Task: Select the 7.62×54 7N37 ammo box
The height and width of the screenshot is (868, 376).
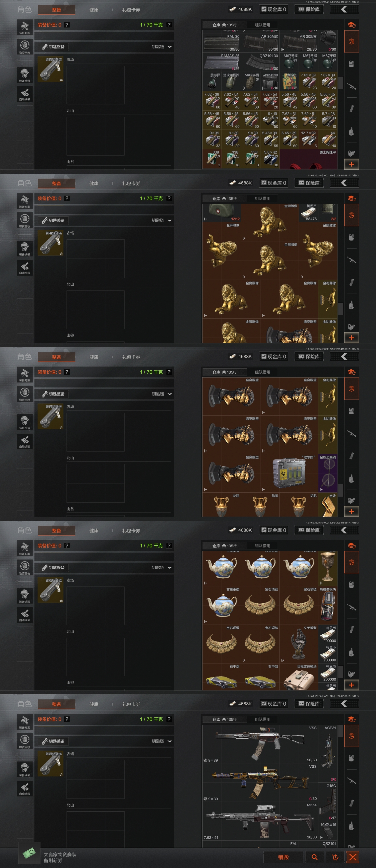Action: coord(270,100)
